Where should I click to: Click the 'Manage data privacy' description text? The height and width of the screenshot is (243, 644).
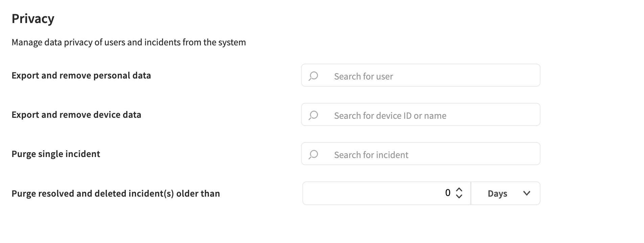(x=129, y=42)
